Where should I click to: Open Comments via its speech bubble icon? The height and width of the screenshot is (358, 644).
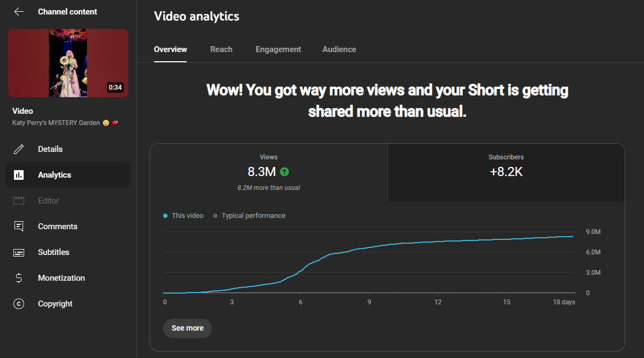[x=19, y=227]
